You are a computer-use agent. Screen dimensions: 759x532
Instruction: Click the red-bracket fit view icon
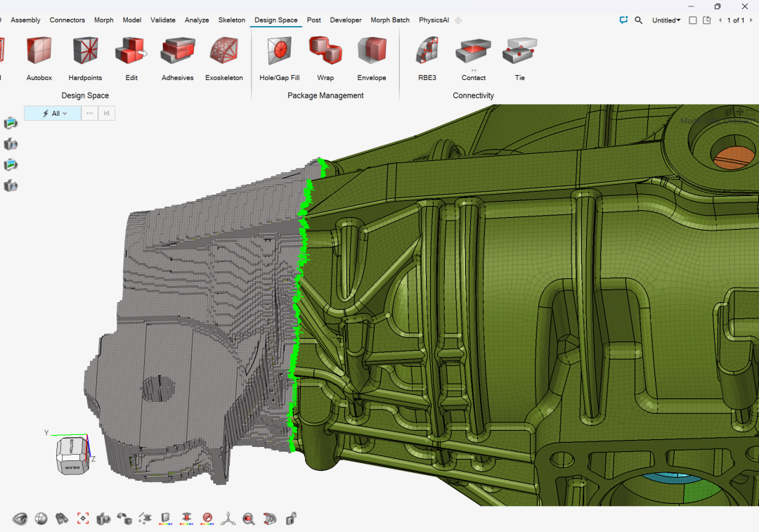83,519
